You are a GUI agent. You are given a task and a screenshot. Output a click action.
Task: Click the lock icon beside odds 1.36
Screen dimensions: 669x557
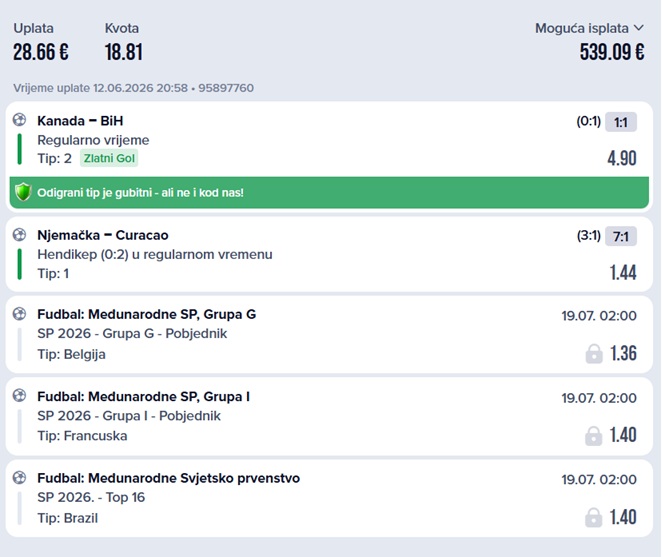(x=594, y=353)
